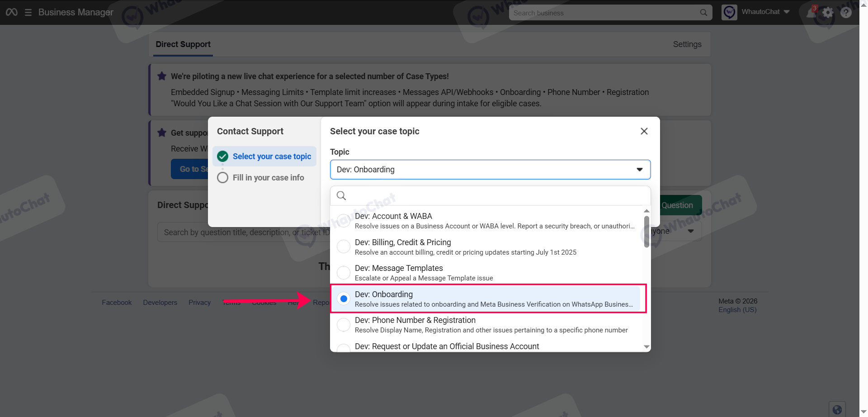The height and width of the screenshot is (417, 868).
Task: Open the help question mark icon
Action: pyautogui.click(x=846, y=12)
